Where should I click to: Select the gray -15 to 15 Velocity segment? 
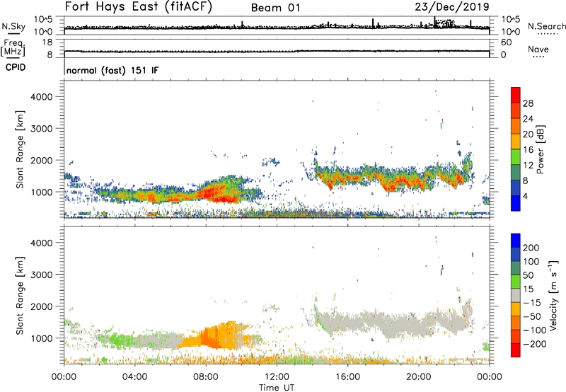click(x=516, y=296)
